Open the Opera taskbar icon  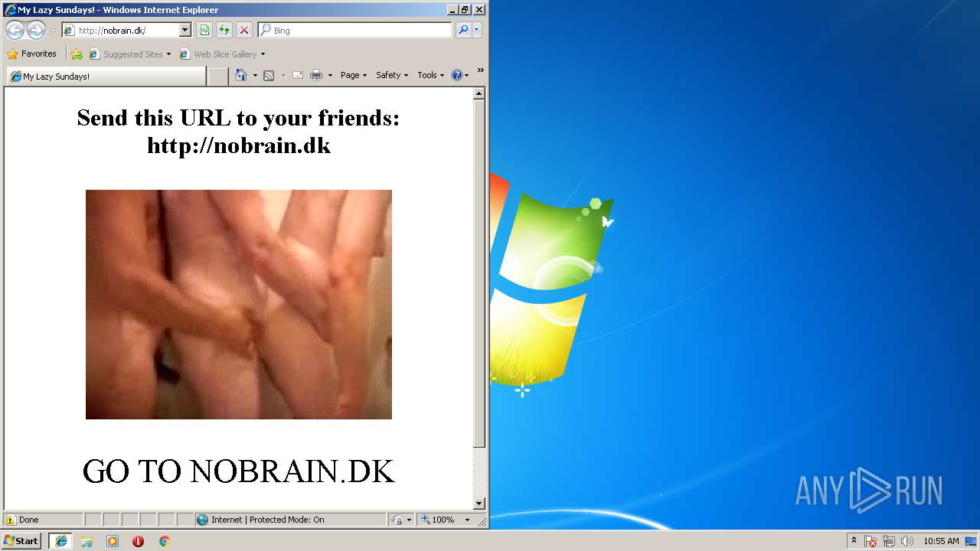click(x=138, y=541)
